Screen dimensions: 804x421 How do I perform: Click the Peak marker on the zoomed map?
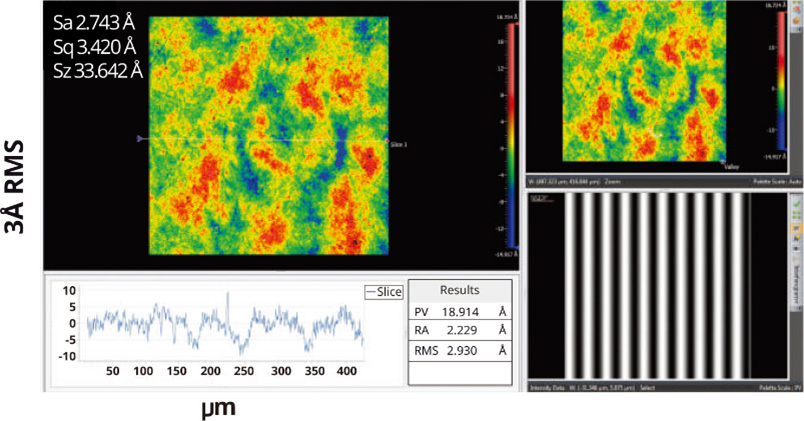click(x=651, y=132)
